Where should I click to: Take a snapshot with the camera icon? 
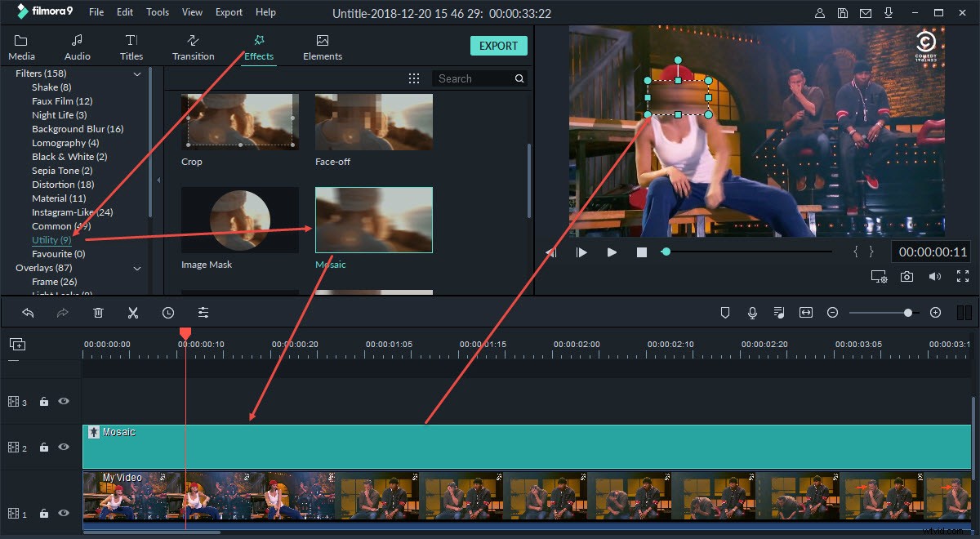[906, 277]
